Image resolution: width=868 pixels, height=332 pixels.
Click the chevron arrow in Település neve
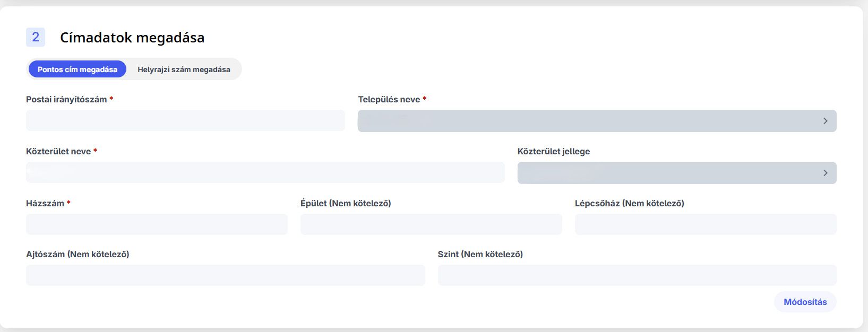click(825, 121)
